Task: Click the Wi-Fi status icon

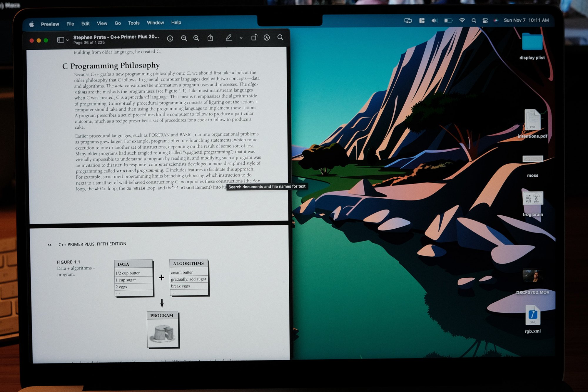Action: 462,21
